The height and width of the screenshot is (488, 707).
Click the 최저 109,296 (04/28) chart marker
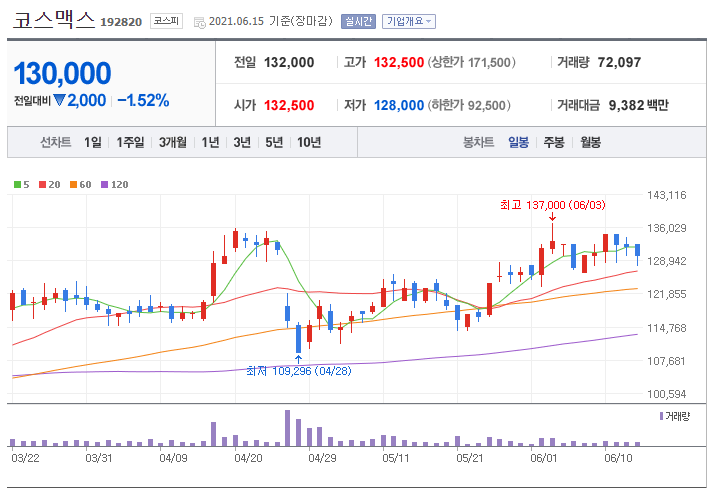point(298,371)
